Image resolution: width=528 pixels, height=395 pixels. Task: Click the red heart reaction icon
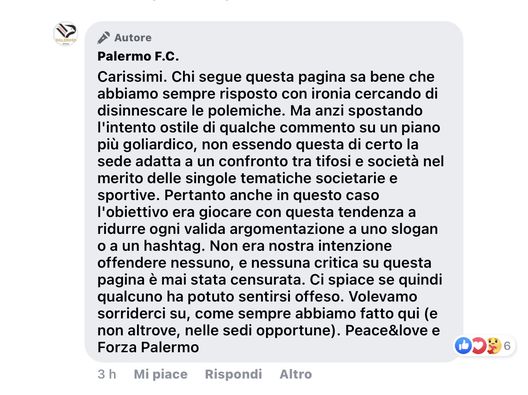click(477, 345)
